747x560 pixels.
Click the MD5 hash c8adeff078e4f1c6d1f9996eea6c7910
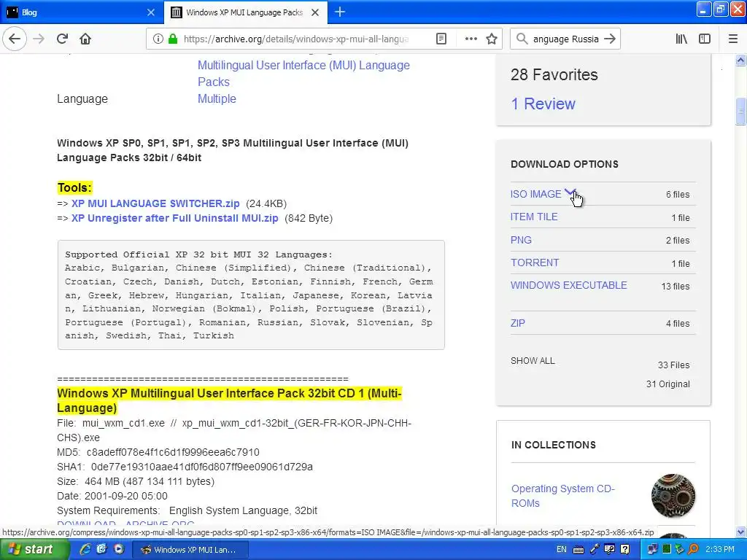pyautogui.click(x=173, y=452)
